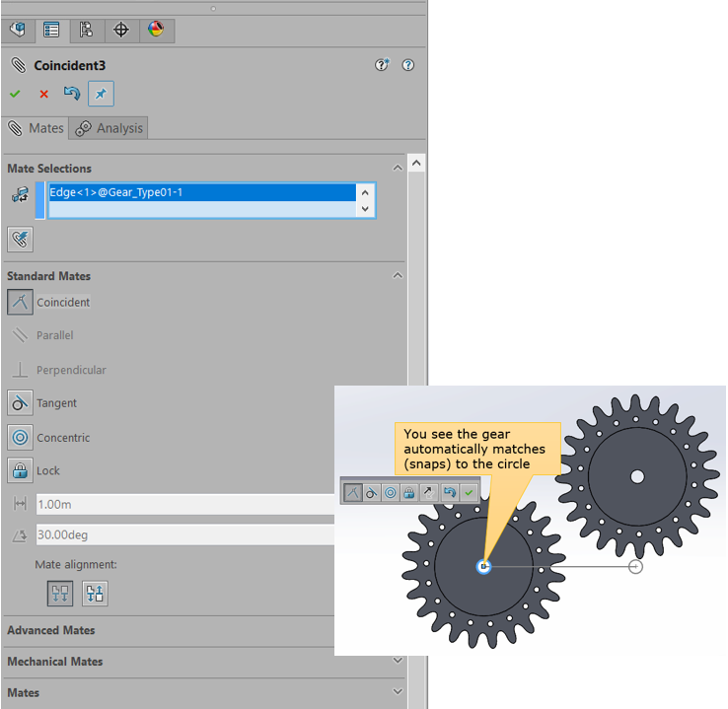Toggle the Keep Visible pushpin

pos(101,94)
